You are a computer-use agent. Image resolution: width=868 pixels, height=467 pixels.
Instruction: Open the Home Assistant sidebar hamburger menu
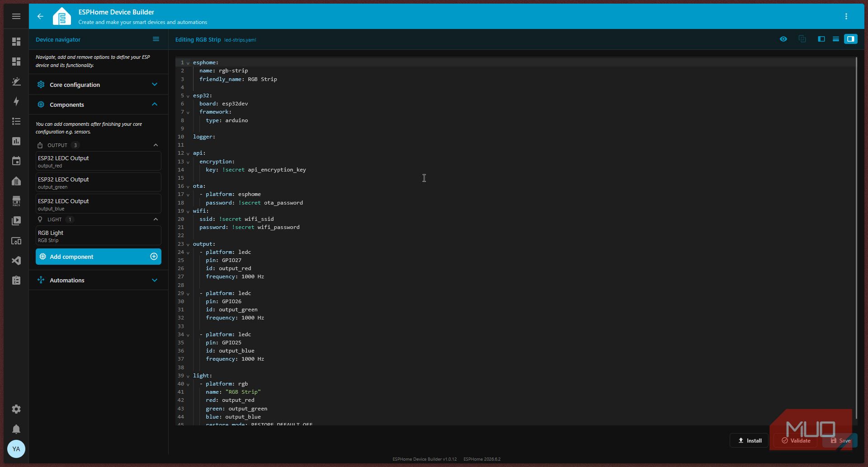click(16, 16)
